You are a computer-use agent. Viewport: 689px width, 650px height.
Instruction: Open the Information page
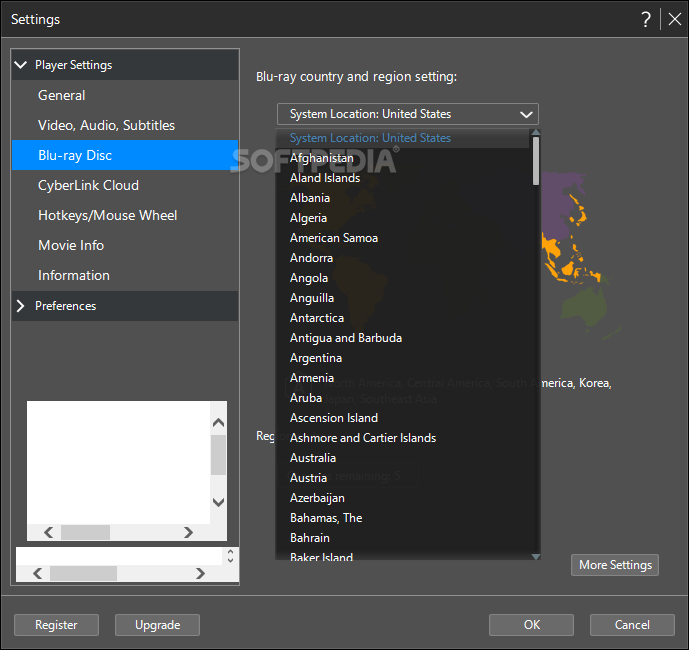point(125,275)
